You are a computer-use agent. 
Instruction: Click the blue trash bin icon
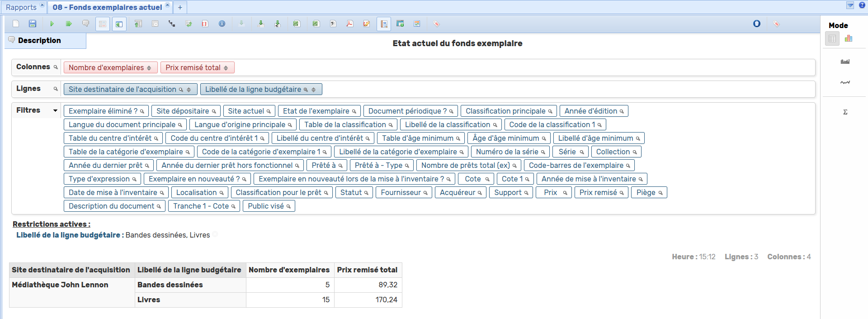(757, 24)
